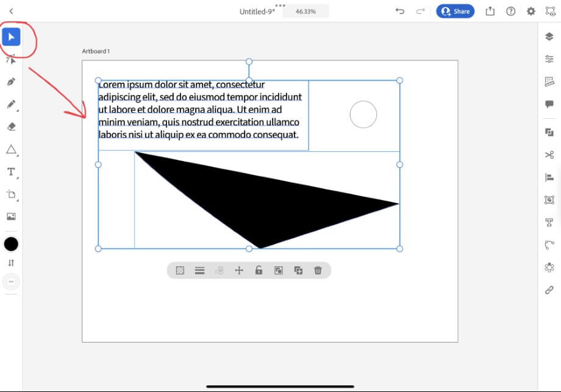
Task: Click the rotation handle above selection
Action: 249,62
